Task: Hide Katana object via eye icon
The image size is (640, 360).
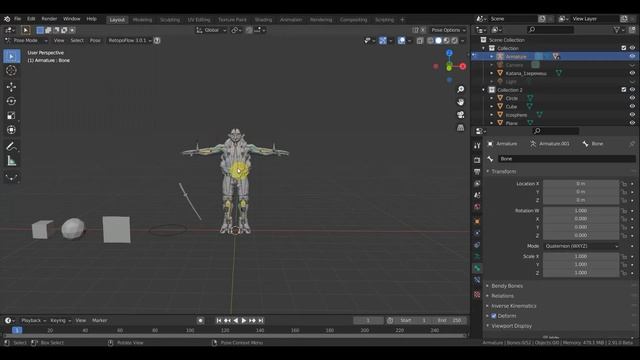Action: (632, 73)
